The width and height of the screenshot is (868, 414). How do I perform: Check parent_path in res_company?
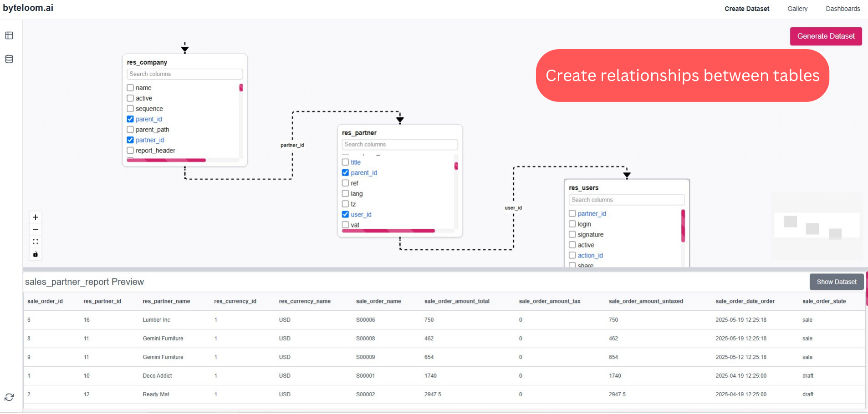coord(130,130)
